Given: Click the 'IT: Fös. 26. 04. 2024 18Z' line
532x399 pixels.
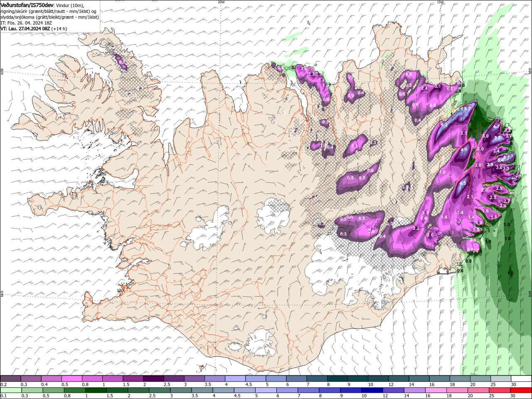Looking at the screenshot, I should pos(26,23).
